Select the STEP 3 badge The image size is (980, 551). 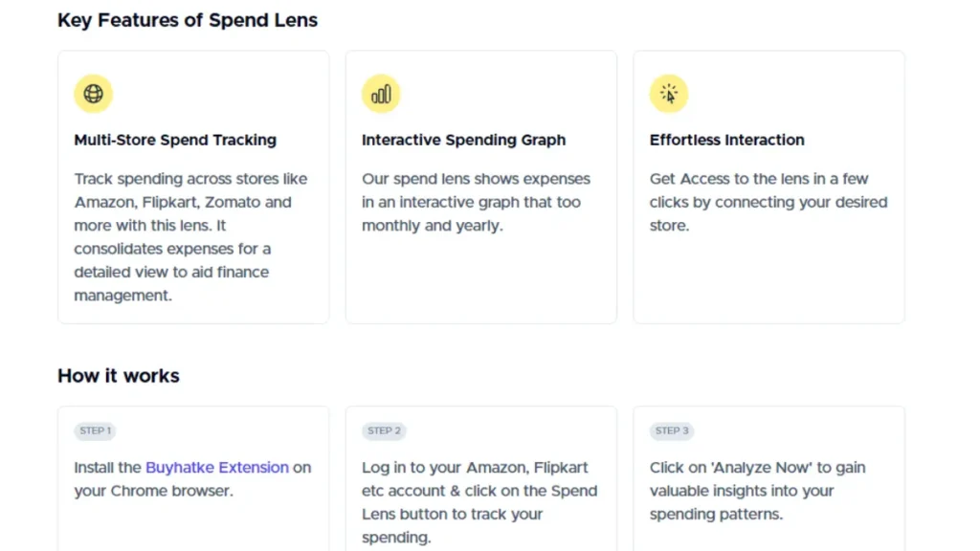671,430
